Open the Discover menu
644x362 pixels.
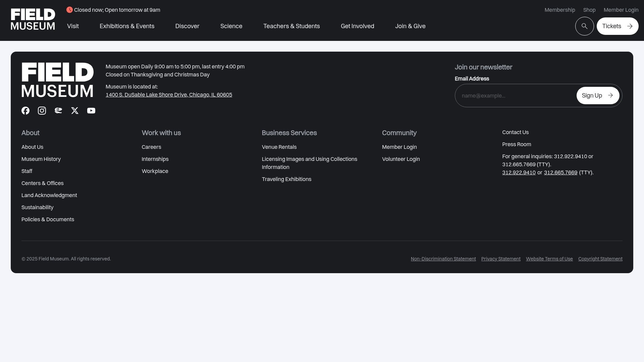187,26
